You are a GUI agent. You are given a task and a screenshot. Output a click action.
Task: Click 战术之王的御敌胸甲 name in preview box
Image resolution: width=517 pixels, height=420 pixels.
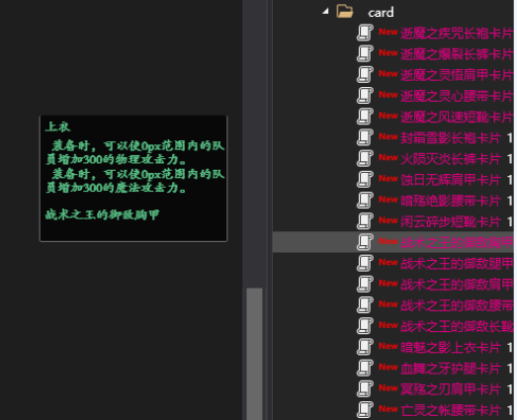coord(102,215)
